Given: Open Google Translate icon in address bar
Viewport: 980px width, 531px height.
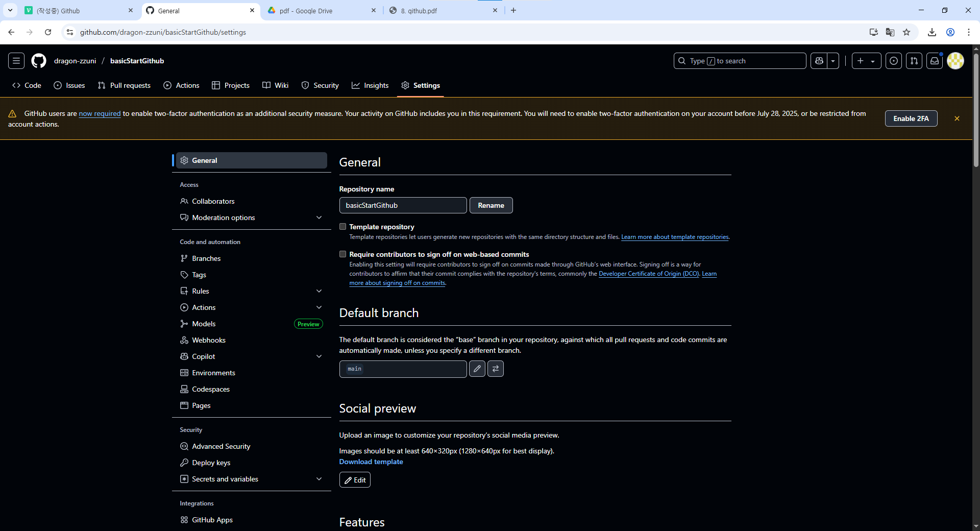Looking at the screenshot, I should pyautogui.click(x=890, y=32).
